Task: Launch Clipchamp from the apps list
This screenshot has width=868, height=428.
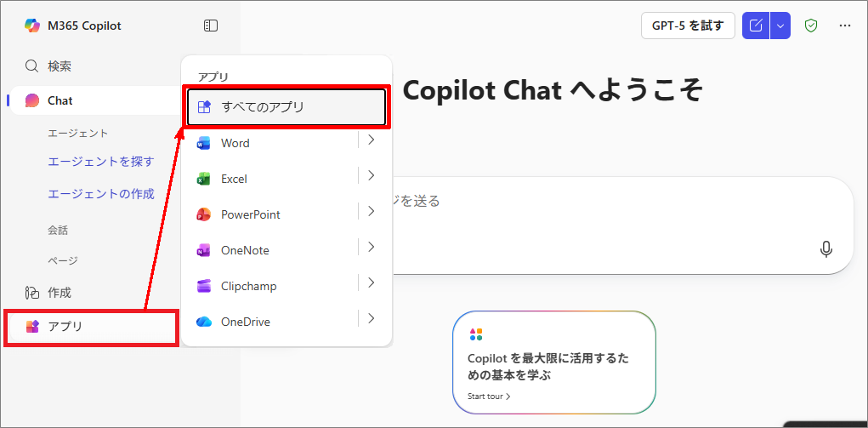Action: coord(248,286)
